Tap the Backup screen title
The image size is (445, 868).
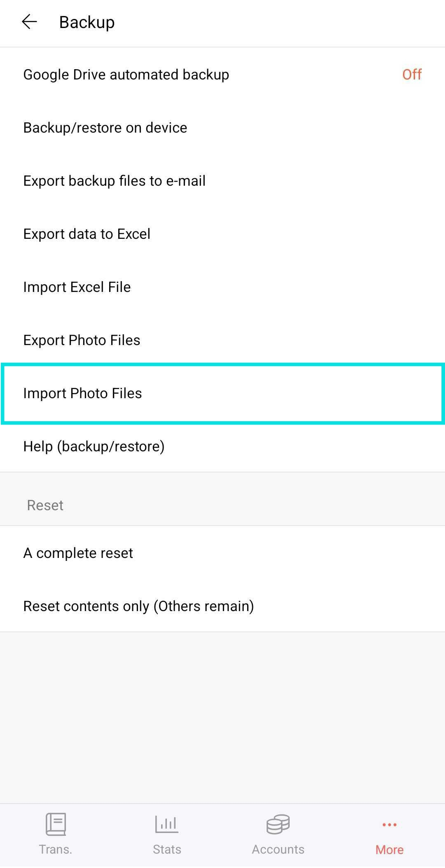[87, 22]
